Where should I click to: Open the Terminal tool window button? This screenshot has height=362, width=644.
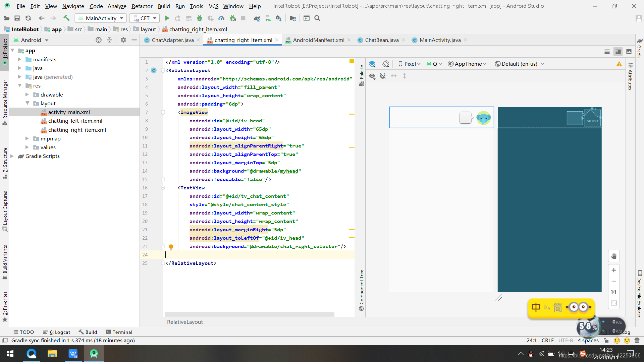(119, 332)
